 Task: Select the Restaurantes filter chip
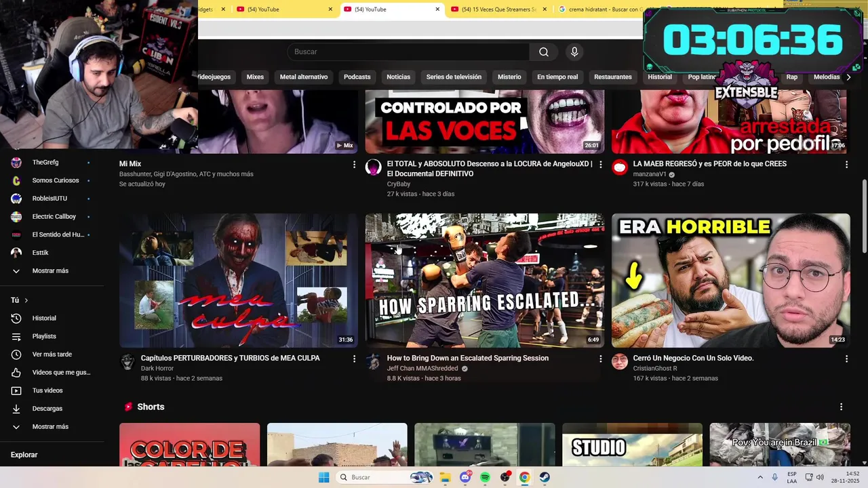pos(613,77)
